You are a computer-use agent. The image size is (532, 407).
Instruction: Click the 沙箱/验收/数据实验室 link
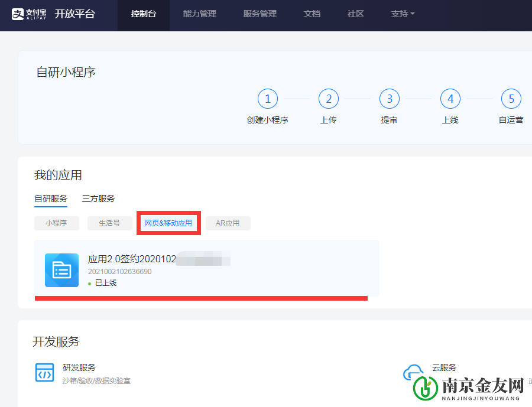click(97, 380)
